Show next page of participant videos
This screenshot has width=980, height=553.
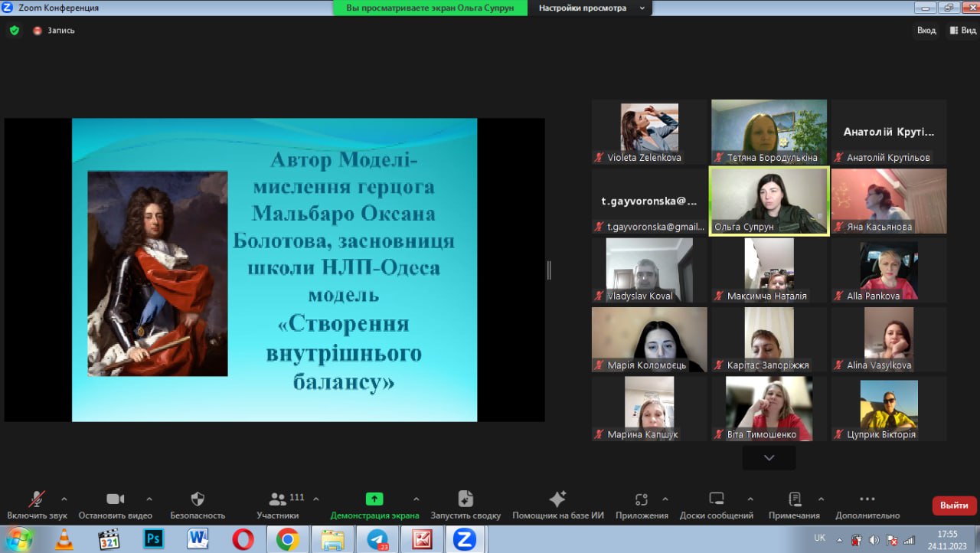click(x=769, y=458)
